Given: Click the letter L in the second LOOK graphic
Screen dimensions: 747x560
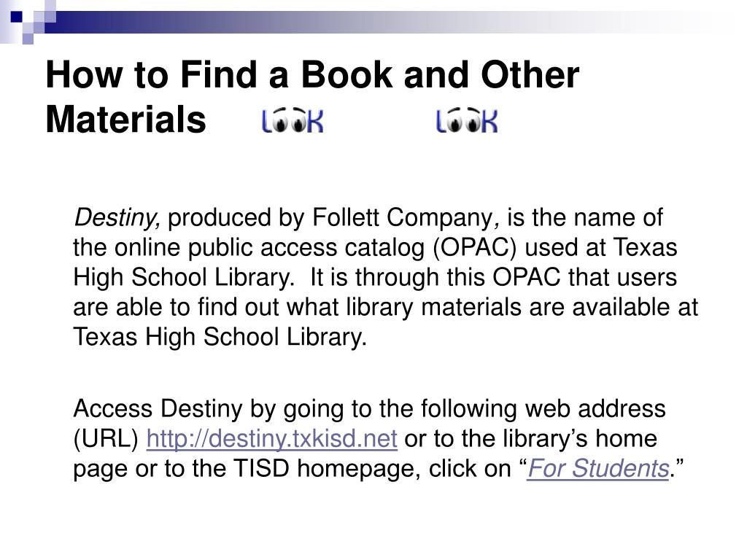Looking at the screenshot, I should (440, 121).
